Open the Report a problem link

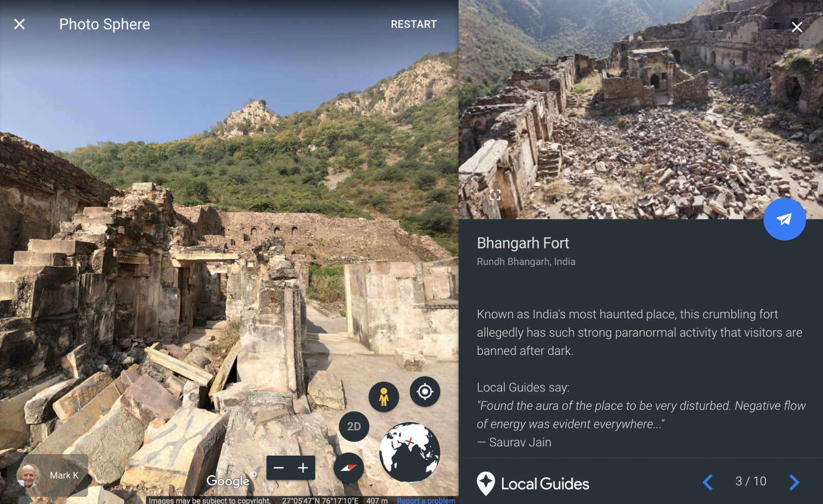(426, 500)
